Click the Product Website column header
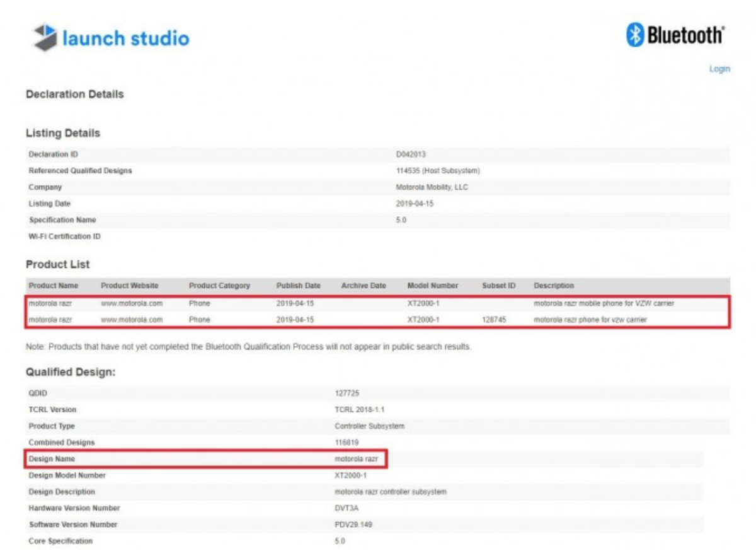This screenshot has width=756, height=553. tap(130, 286)
